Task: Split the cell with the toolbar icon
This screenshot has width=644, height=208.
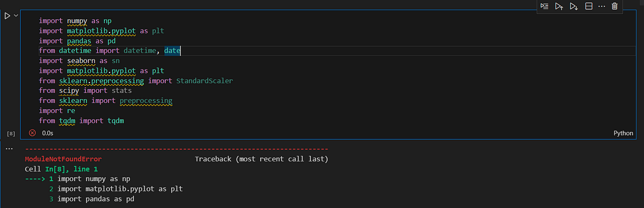Action: [588, 6]
